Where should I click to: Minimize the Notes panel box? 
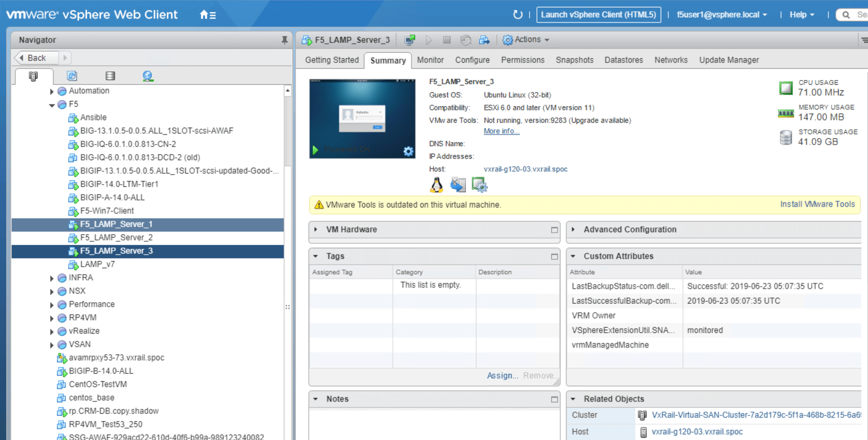(x=554, y=399)
